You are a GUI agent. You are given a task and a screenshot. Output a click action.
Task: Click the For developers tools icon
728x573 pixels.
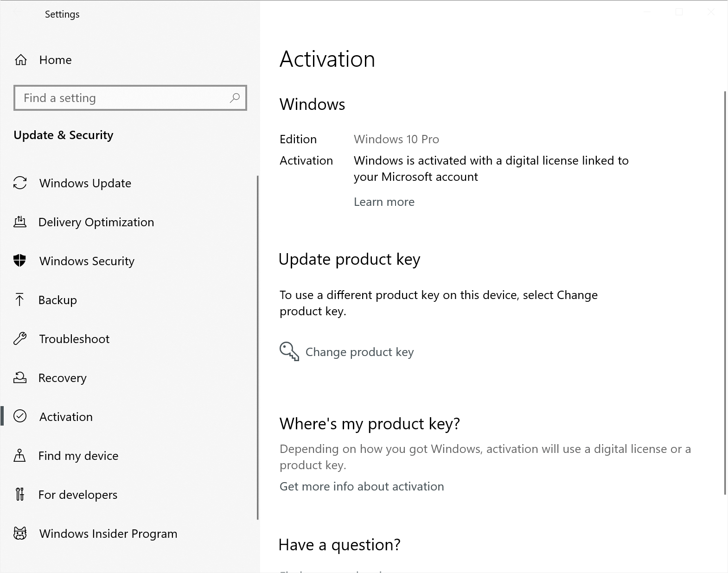pos(19,494)
